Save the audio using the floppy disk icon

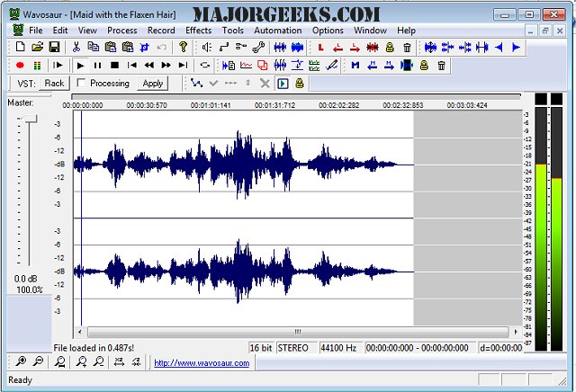pos(53,47)
